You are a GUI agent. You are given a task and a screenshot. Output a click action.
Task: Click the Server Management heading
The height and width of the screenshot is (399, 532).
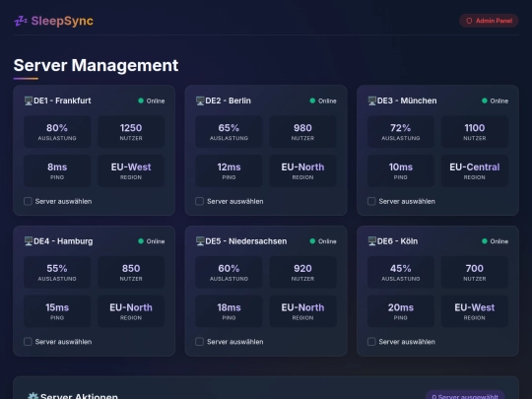click(96, 65)
